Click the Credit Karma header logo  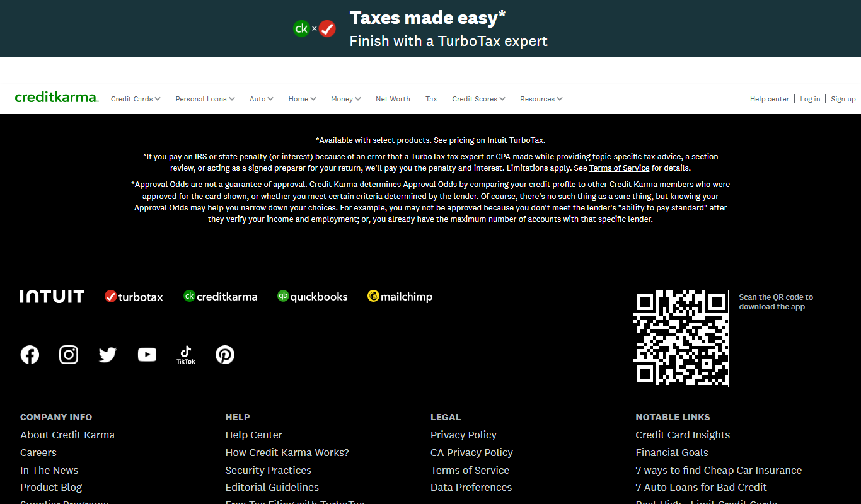57,98
